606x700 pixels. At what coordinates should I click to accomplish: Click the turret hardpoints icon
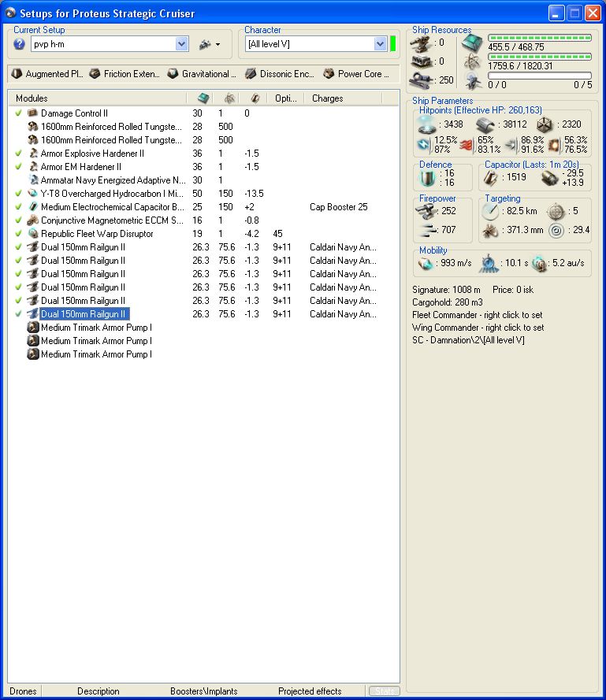click(x=422, y=44)
